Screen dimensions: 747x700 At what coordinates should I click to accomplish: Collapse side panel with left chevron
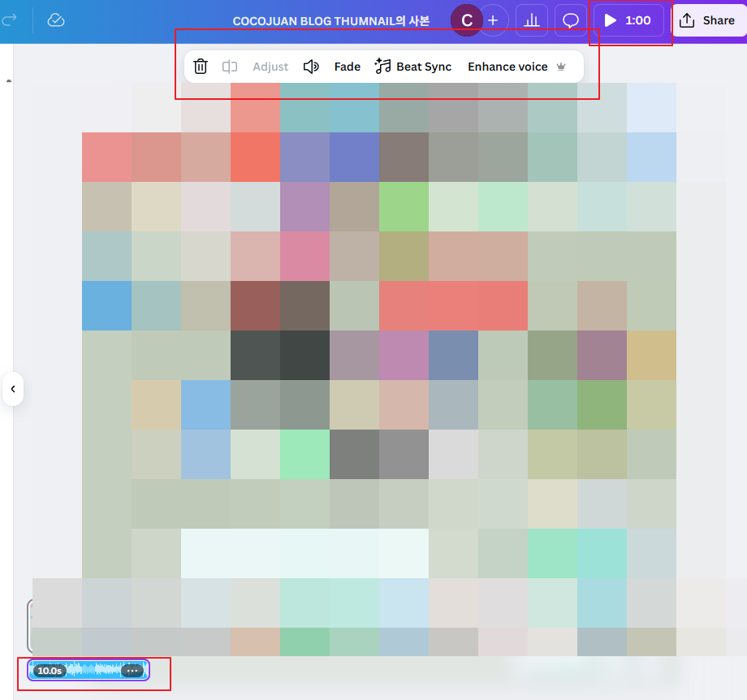(13, 389)
